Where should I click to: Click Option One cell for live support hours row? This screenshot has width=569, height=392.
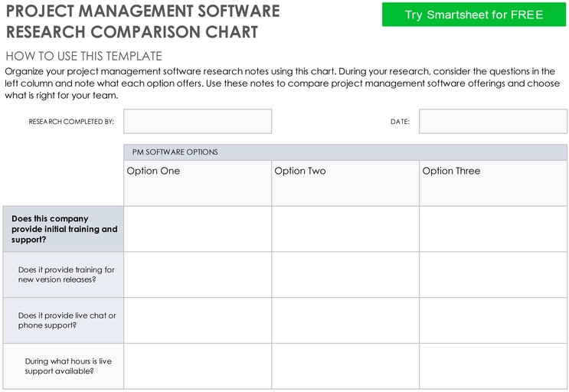(198, 366)
